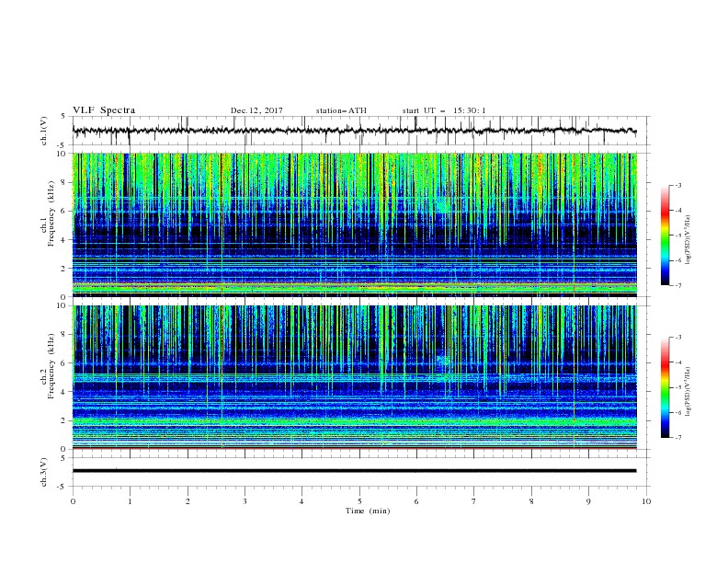Click the time axis tick label "10"
Image resolution: width=728 pixels, height=563 pixels.
point(646,501)
